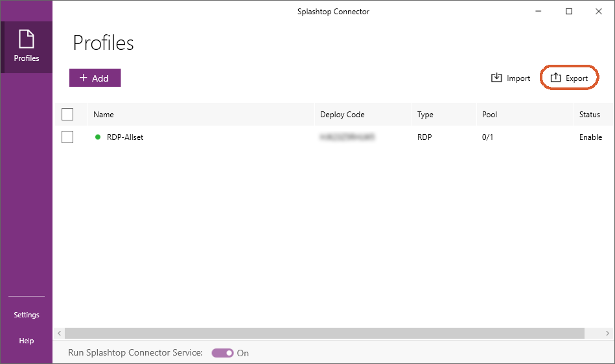Click the horizontal scrollbar thumb
Screen dimensions: 615x364
coord(325,333)
